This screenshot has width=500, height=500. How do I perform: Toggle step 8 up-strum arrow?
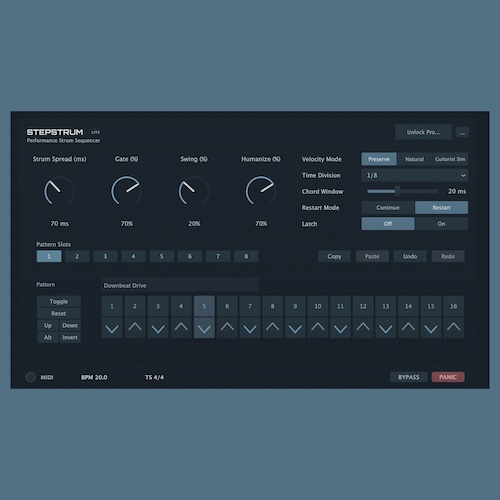[272, 328]
